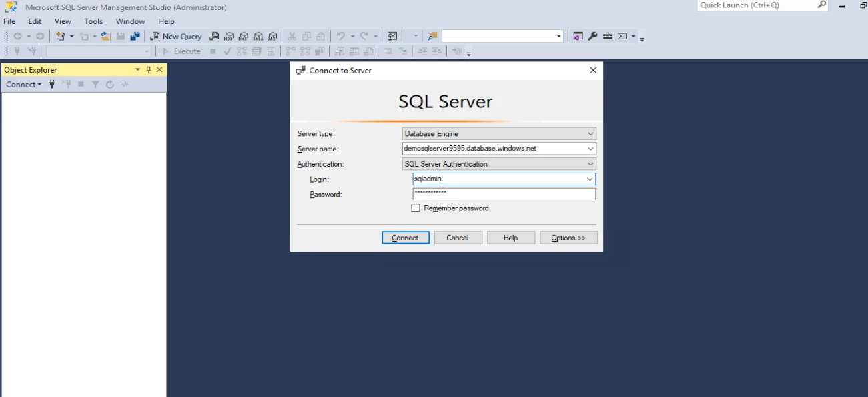Open a file using the folder toolbar icon

[x=107, y=36]
